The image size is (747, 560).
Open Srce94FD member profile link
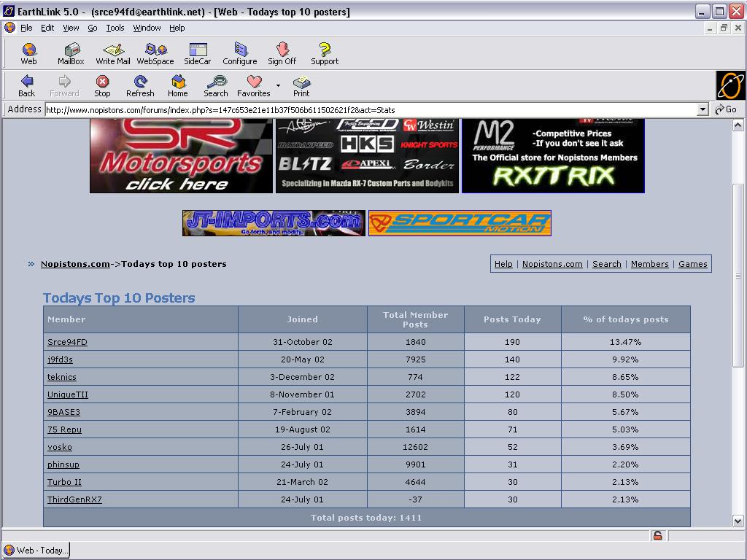point(67,342)
